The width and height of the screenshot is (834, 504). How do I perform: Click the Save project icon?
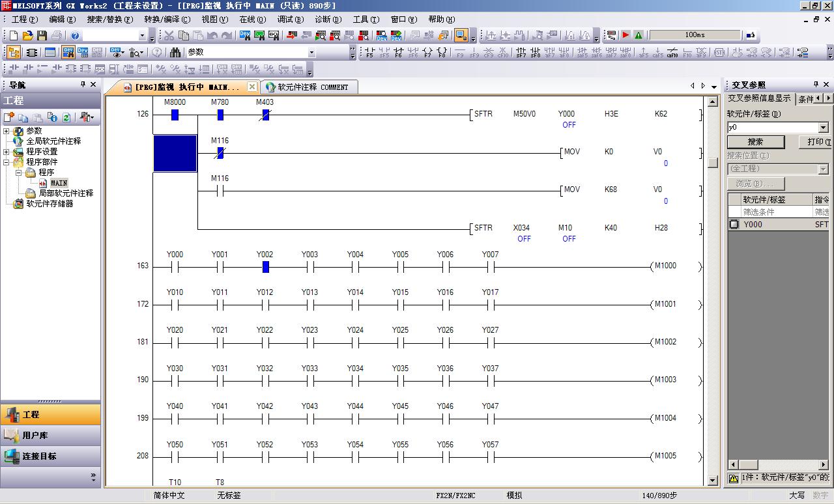pos(42,36)
